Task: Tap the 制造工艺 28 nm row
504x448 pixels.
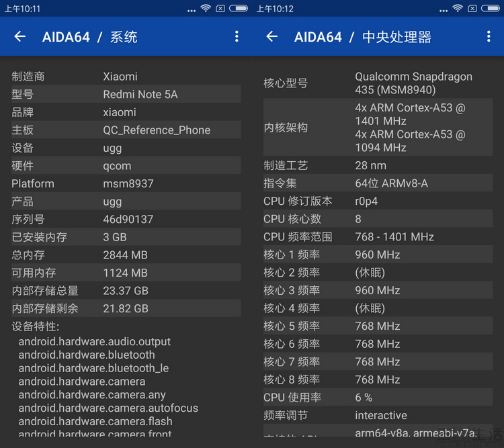Action: click(x=378, y=165)
